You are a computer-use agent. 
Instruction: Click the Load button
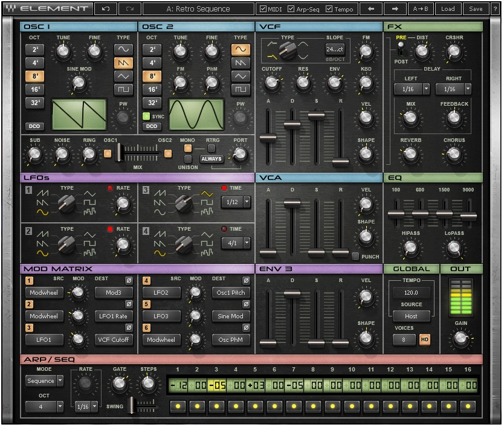pyautogui.click(x=448, y=9)
